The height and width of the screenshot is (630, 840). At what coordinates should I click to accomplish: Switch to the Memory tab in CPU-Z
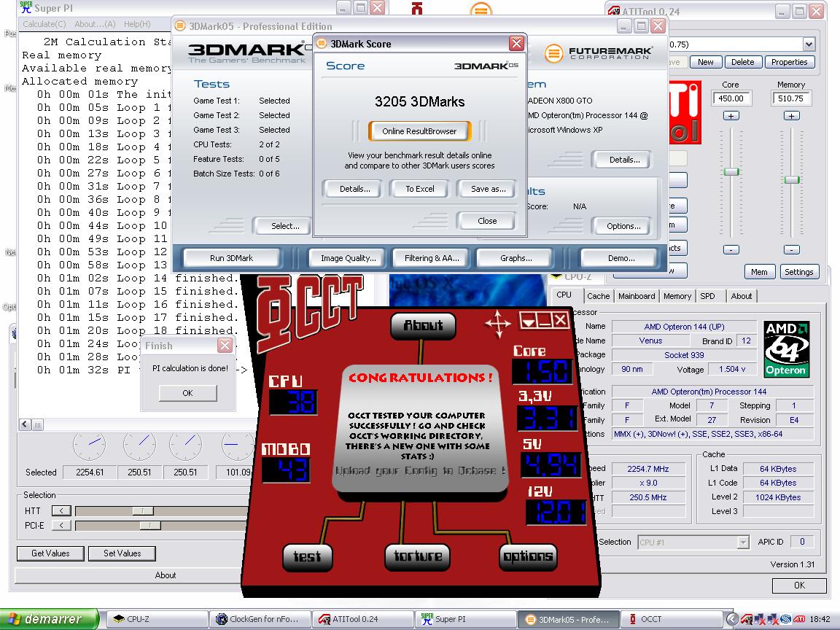tap(677, 296)
